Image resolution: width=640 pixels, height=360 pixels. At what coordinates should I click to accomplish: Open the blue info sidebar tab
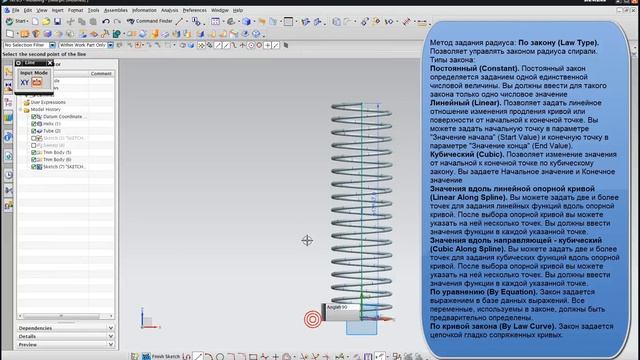(x=8, y=137)
